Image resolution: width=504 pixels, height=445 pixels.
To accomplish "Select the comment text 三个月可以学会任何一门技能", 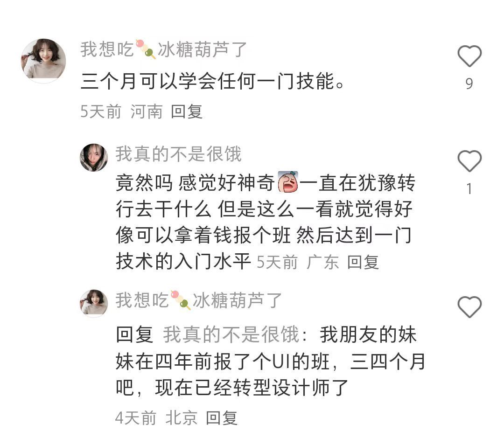I will (x=212, y=81).
